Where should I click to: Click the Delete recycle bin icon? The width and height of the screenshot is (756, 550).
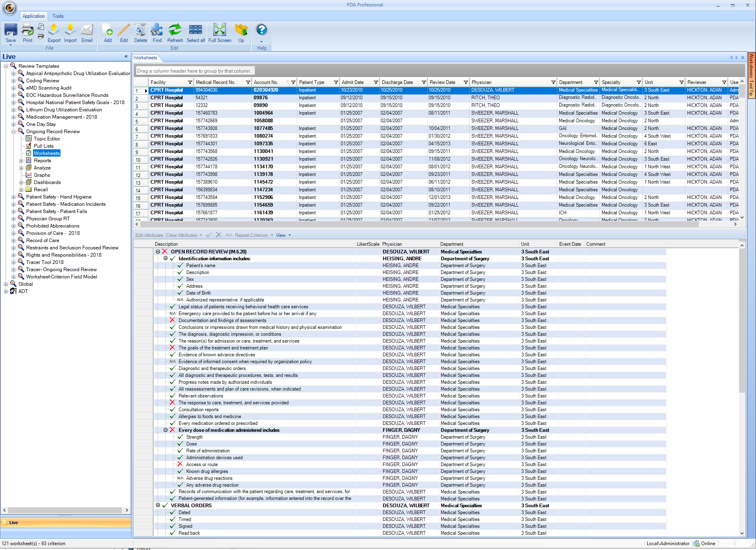[141, 33]
